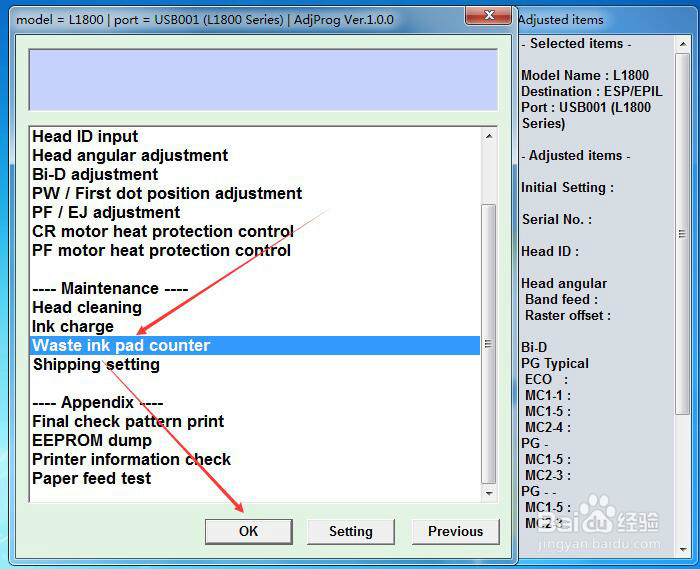Select Paper feed test item
700x569 pixels.
click(254, 478)
